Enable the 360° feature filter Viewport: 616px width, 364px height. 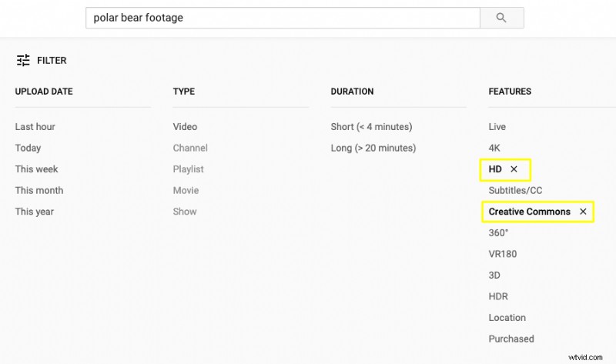pos(498,233)
